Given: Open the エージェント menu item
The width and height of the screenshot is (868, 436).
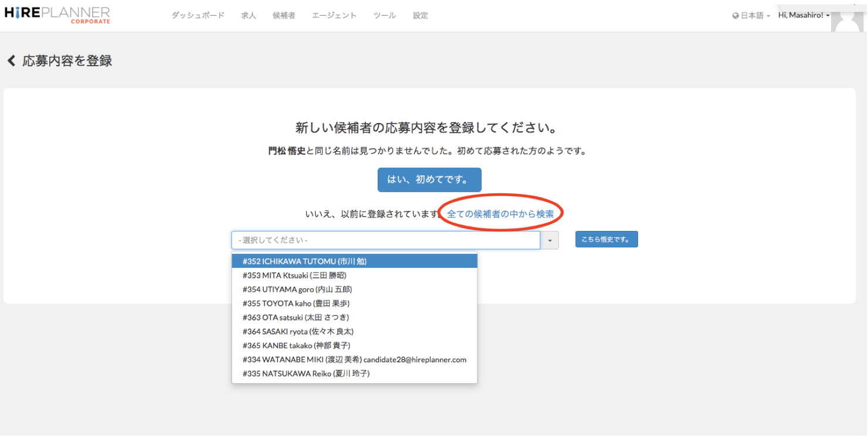Looking at the screenshot, I should coord(334,16).
